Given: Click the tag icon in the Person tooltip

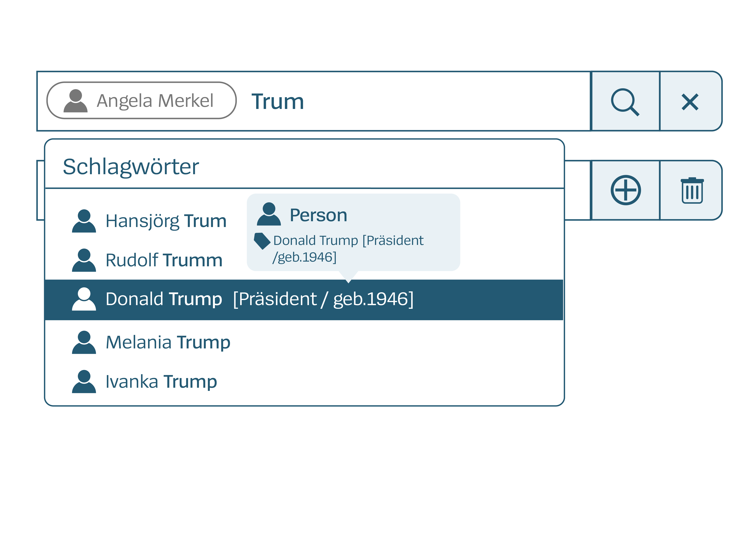Looking at the screenshot, I should [x=262, y=241].
